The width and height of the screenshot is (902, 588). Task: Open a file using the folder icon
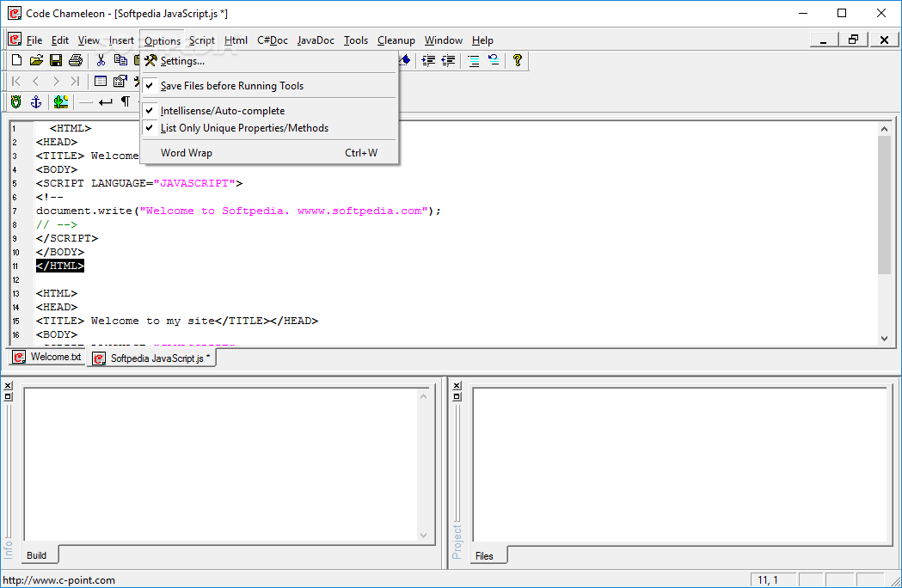tap(36, 60)
